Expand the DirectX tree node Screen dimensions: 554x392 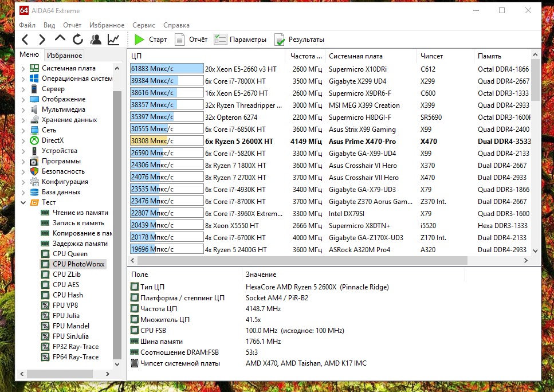click(x=23, y=140)
